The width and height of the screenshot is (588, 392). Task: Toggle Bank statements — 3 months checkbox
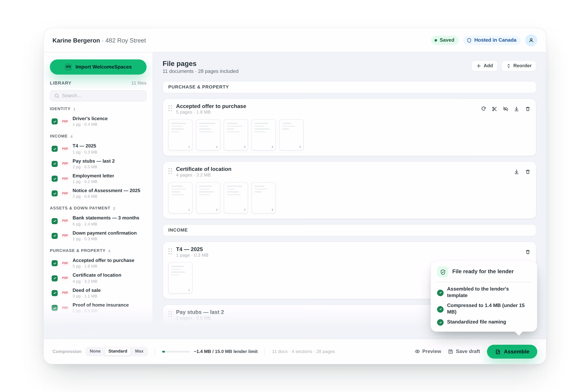[54, 221]
